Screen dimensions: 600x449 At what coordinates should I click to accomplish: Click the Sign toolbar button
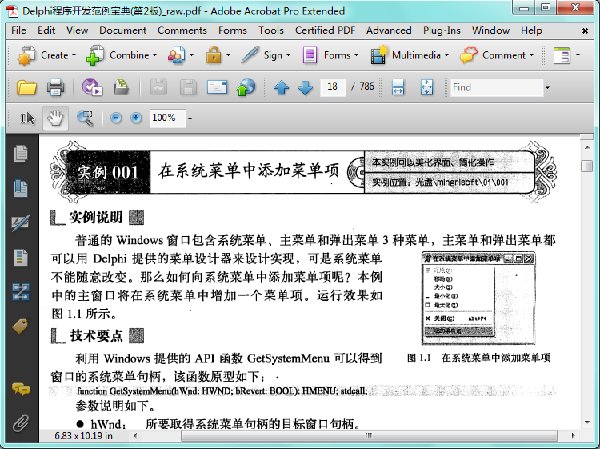(266, 56)
